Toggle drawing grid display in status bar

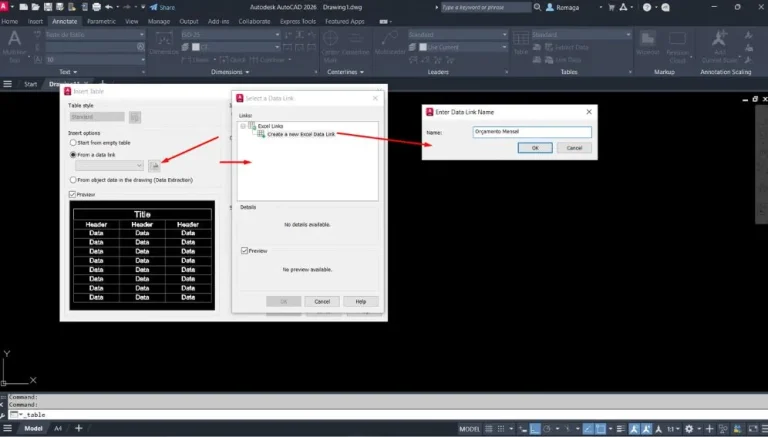coord(489,429)
